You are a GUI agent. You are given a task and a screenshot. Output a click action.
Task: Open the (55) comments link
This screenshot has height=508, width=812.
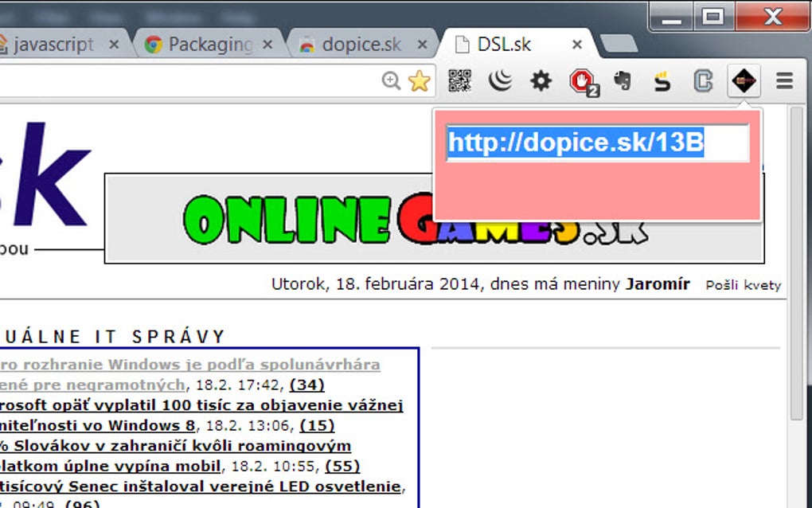coord(342,466)
